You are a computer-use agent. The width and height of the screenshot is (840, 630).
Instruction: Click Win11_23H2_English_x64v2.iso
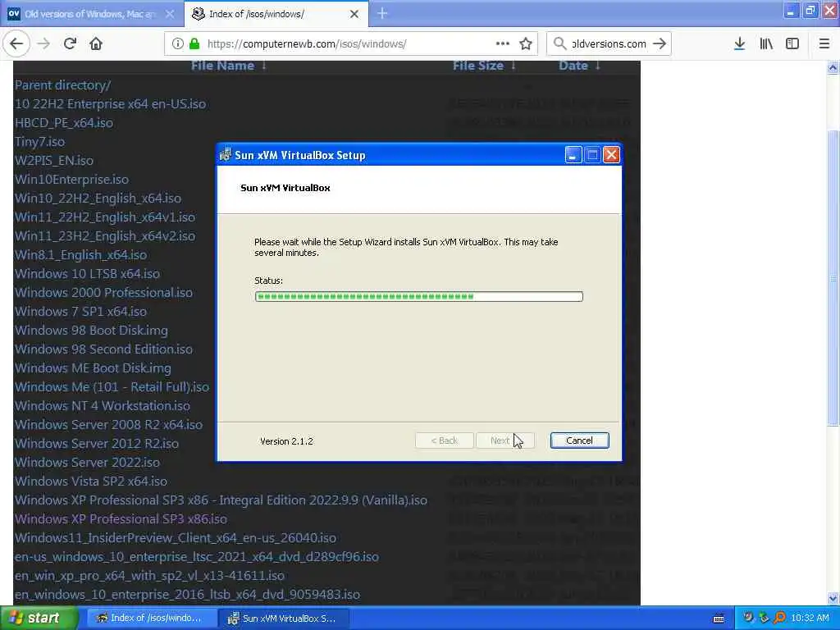coord(105,236)
